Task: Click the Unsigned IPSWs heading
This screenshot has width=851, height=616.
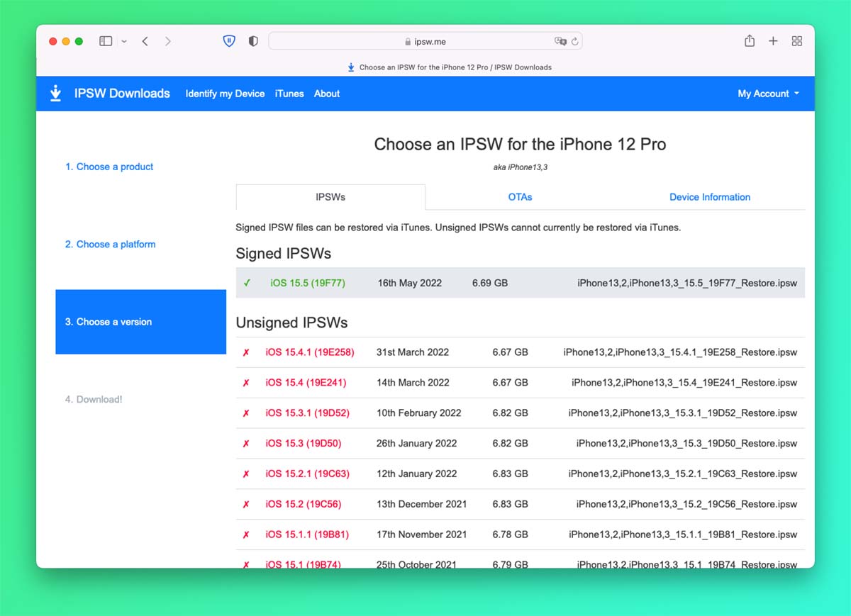Action: click(x=291, y=323)
